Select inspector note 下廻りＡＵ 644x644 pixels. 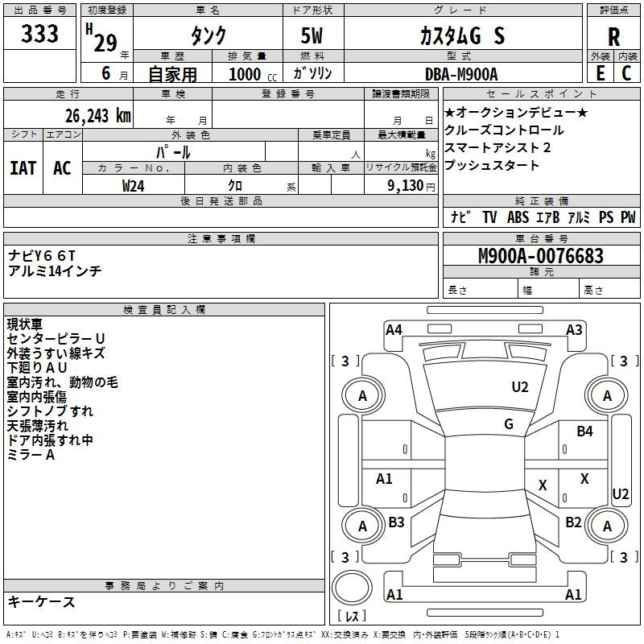click(x=37, y=368)
